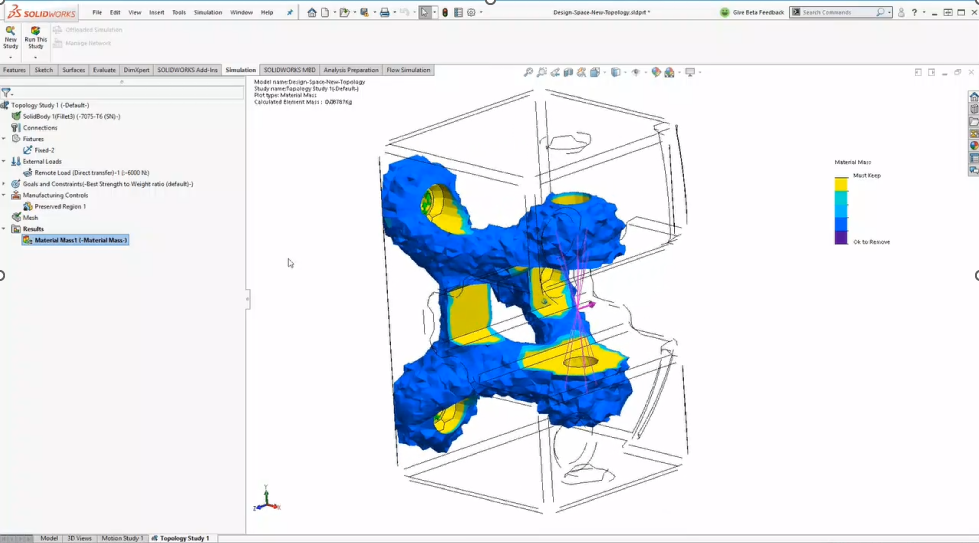Open View Orientation icon
This screenshot has height=543, width=979.
click(594, 72)
